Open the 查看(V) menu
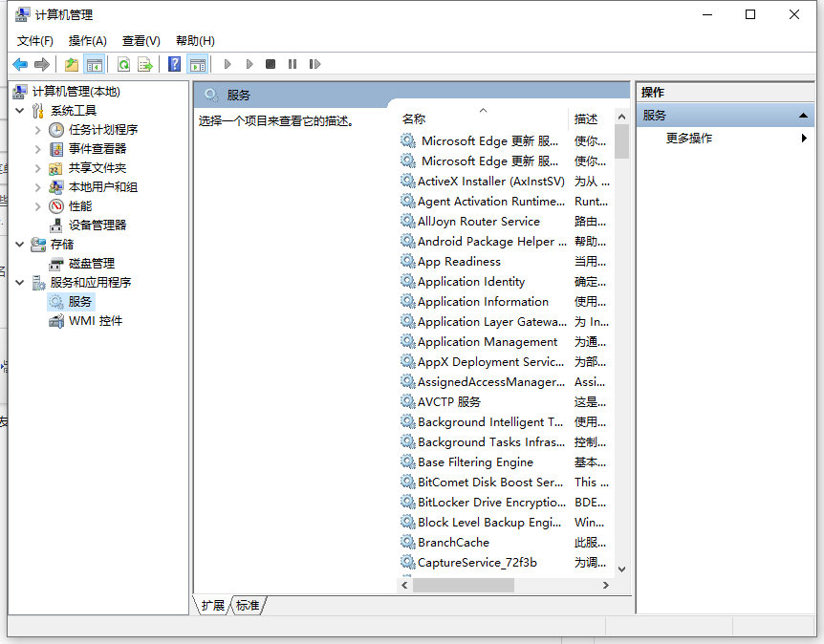Viewport: 824px width, 644px height. (140, 40)
